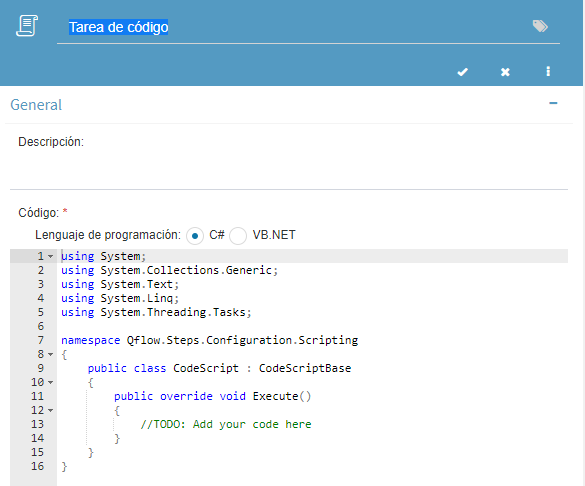
Task: Collapse the General section with minus icon
Action: [x=553, y=103]
